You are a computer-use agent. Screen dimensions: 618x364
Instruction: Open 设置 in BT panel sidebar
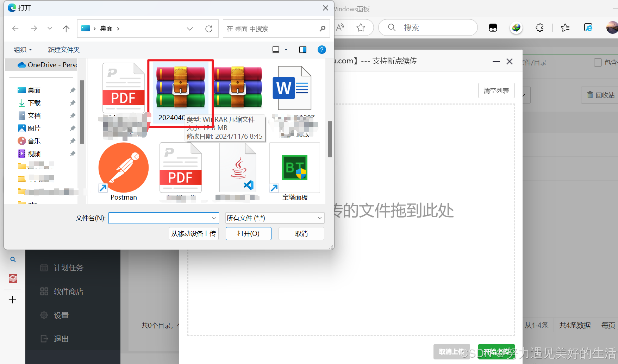(x=61, y=315)
